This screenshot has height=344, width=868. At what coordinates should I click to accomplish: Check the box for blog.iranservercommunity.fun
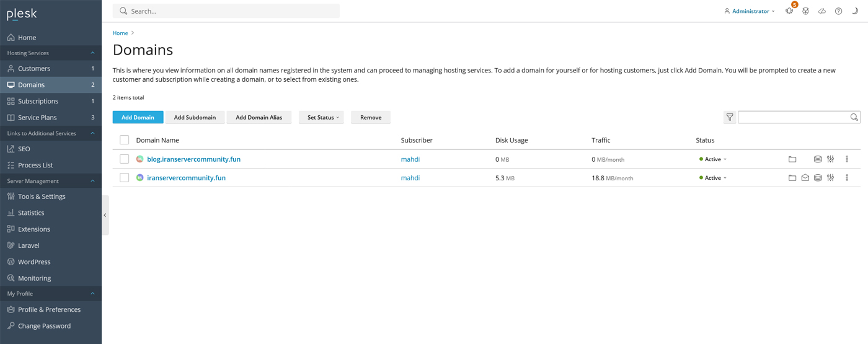pos(125,159)
